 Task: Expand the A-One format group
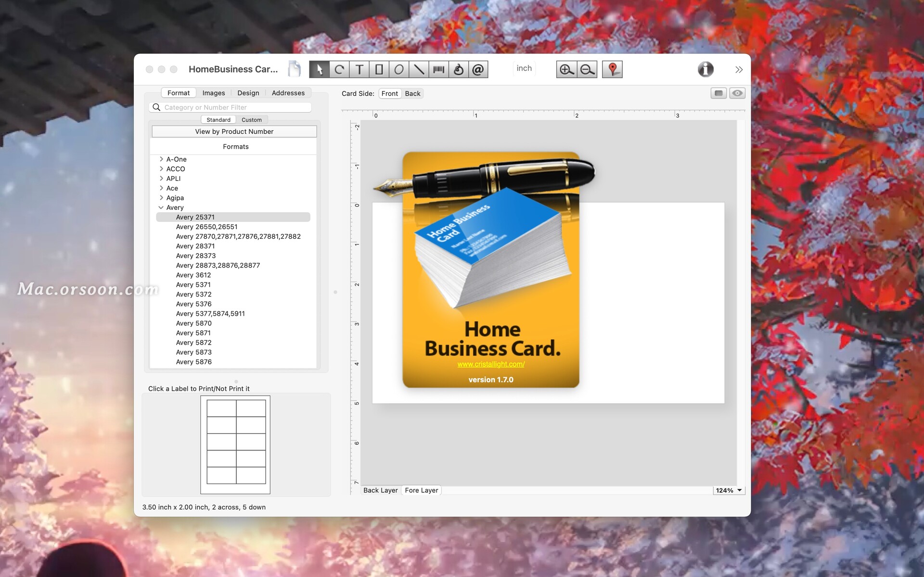[161, 159]
